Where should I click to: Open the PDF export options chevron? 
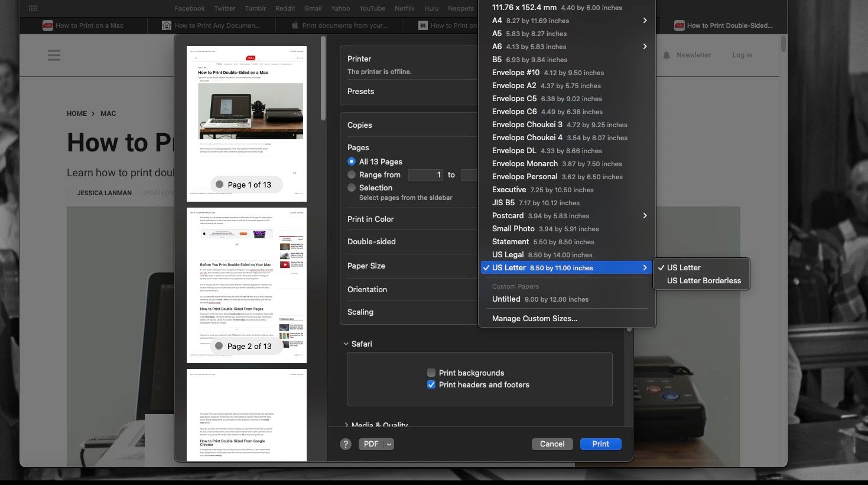coord(388,444)
